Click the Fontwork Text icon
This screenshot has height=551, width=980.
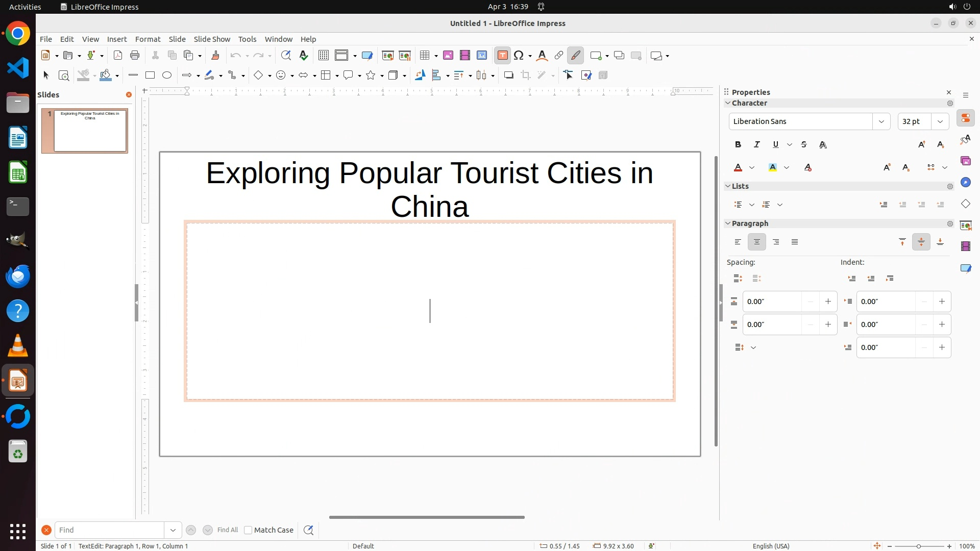(x=542, y=56)
